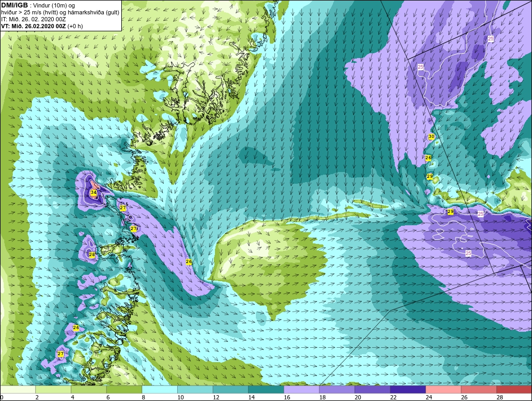Viewport: 532px width, 401px height.
Task: Click the legend scale number 16
Action: coord(287,397)
